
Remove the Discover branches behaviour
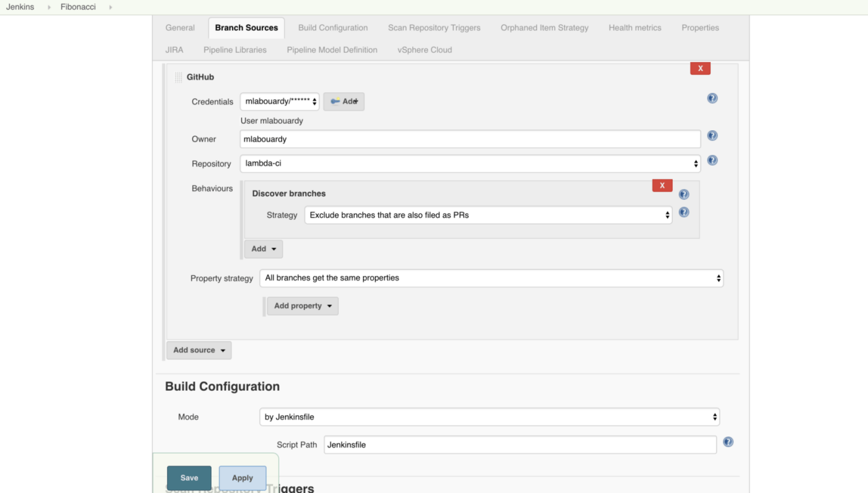(662, 186)
